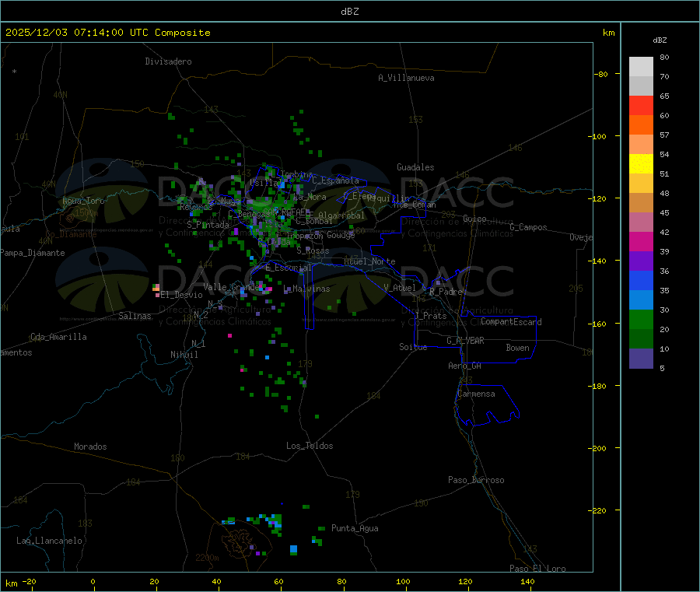The image size is (700, 592).
Task: Click the -200 tick on the right km axis
Action: coord(597,448)
